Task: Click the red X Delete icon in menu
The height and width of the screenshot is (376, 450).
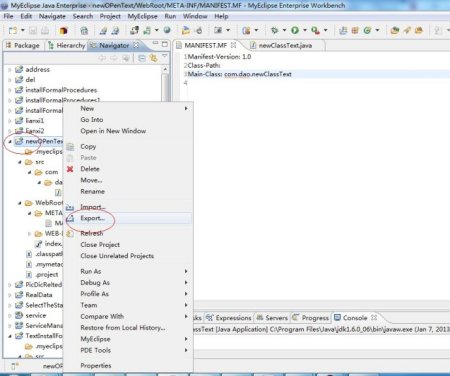Action: 70,169
